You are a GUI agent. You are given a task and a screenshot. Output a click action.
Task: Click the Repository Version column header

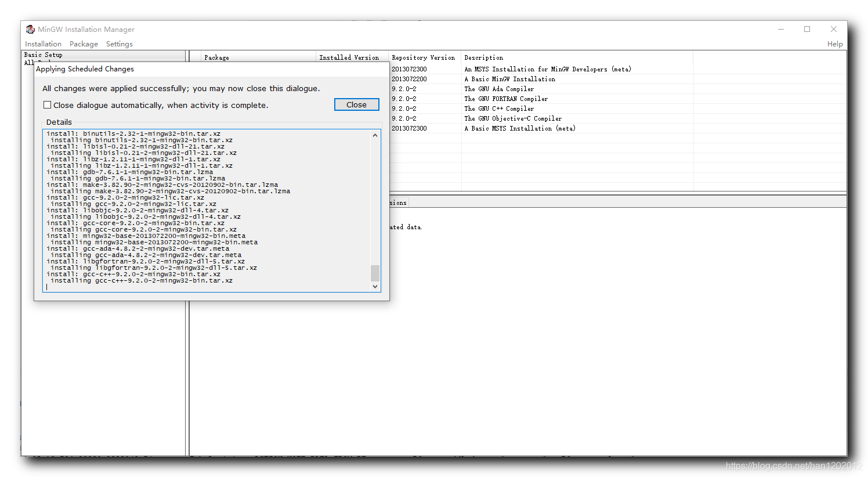tap(424, 57)
